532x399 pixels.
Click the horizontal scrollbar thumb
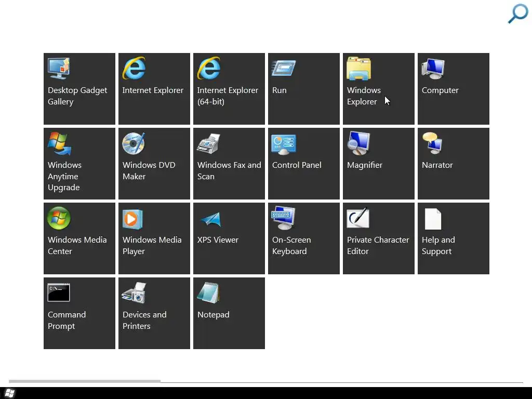(85, 381)
